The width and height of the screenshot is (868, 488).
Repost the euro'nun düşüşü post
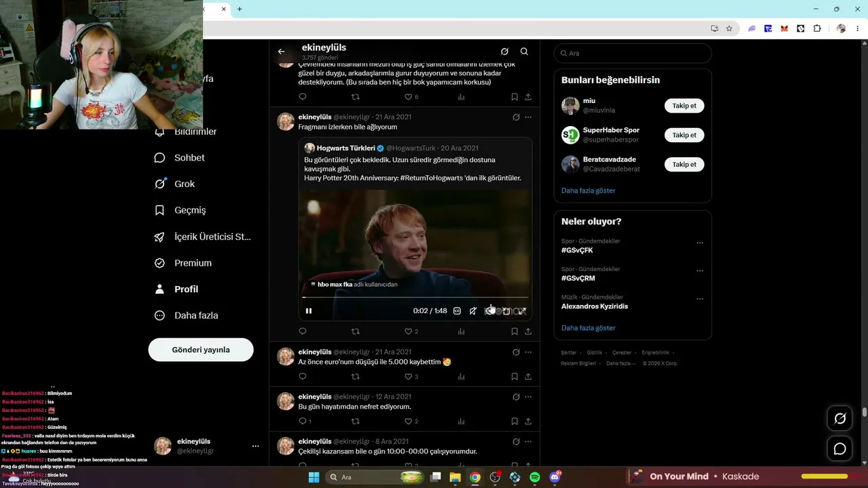coord(355,376)
